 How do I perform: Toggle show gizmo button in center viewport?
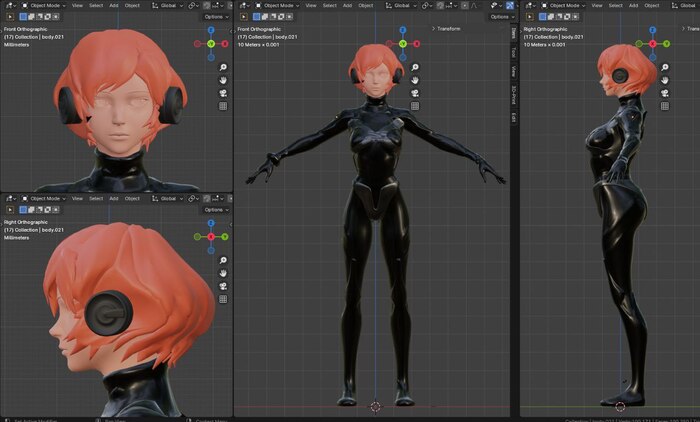click(x=509, y=5)
